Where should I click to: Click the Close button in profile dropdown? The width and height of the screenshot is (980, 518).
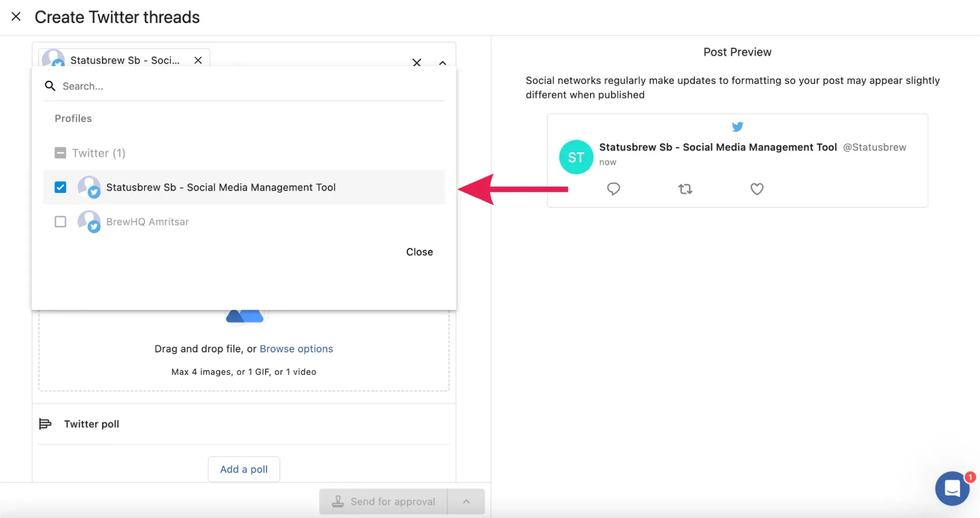[x=419, y=252]
